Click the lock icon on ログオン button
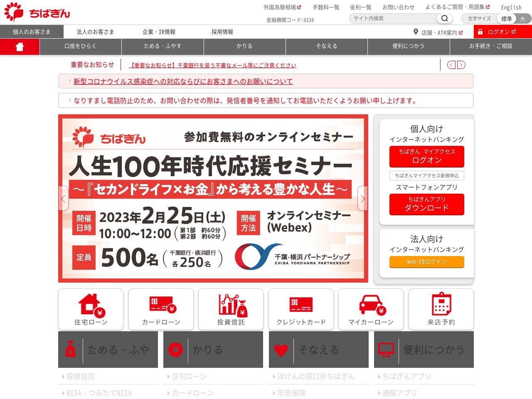The width and height of the screenshot is (532, 399). (480, 32)
